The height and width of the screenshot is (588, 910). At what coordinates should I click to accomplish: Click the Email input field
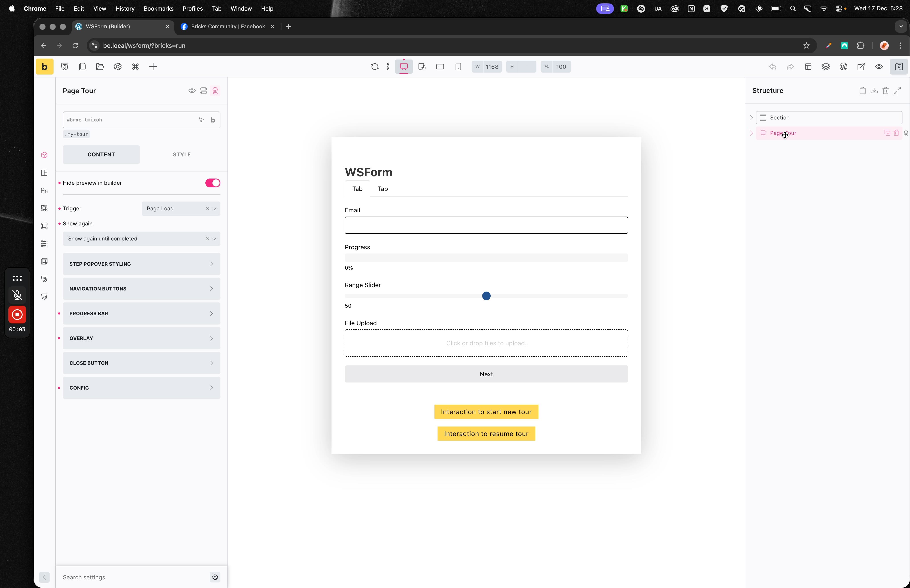point(486,225)
